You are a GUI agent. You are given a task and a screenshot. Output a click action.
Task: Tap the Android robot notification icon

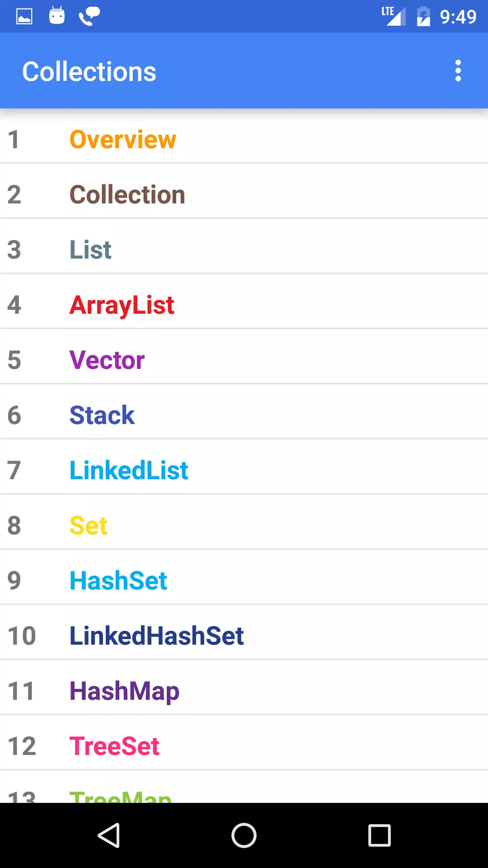pos(57,16)
